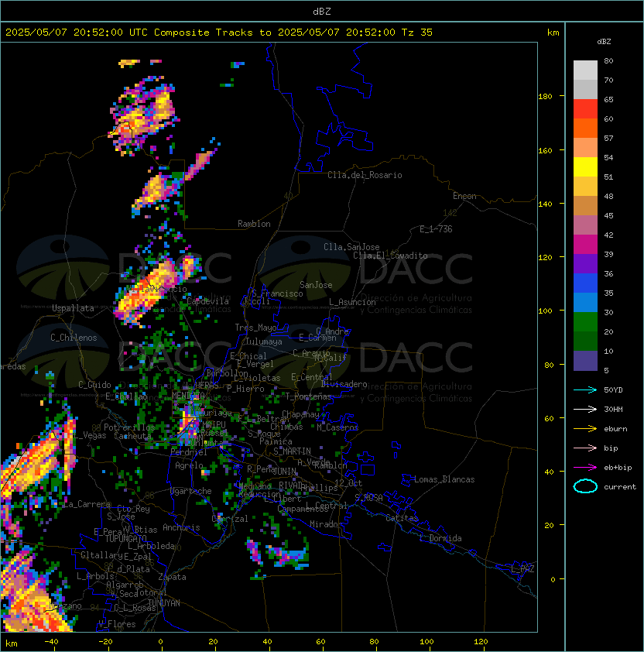Click the 'dBZ' header above the color scale
644x652 pixels.
coord(604,42)
